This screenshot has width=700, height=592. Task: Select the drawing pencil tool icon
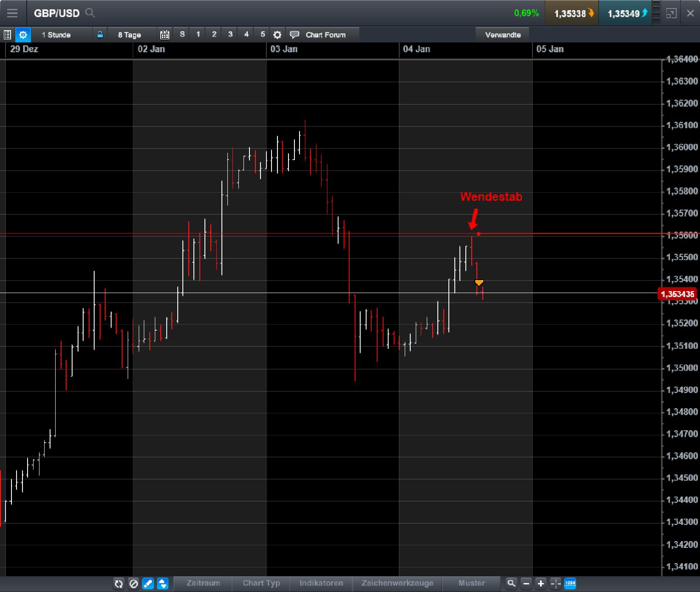(x=148, y=584)
